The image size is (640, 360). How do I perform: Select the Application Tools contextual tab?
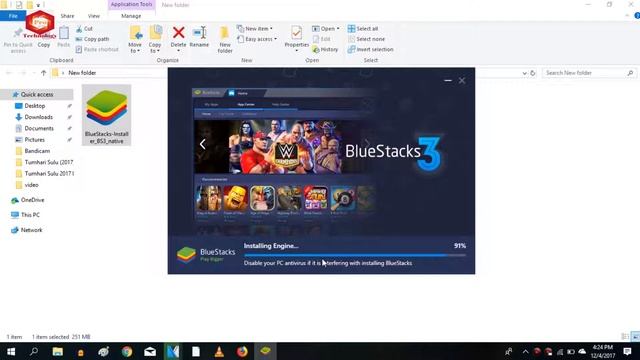tap(131, 4)
